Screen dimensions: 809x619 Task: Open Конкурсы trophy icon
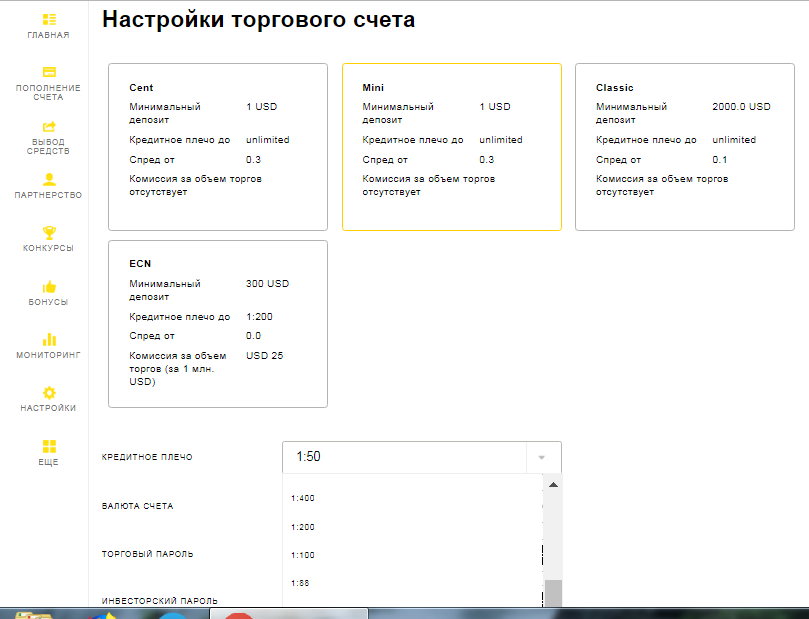point(49,233)
